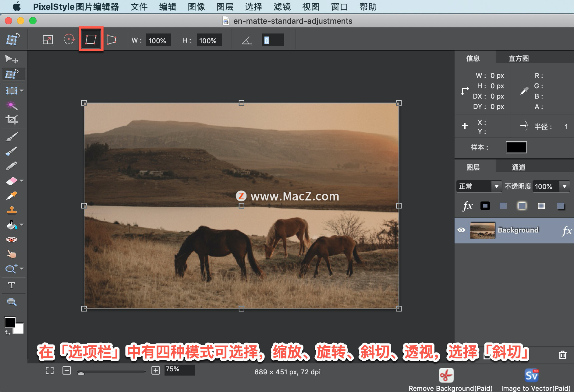
Task: Select the Red-eye removal tool
Action: point(12,240)
